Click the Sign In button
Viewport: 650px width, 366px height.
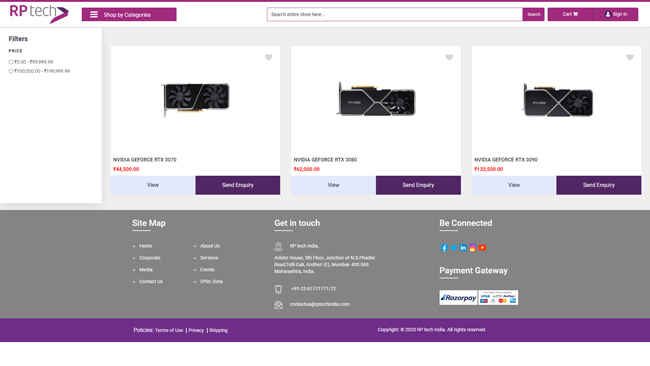click(616, 14)
